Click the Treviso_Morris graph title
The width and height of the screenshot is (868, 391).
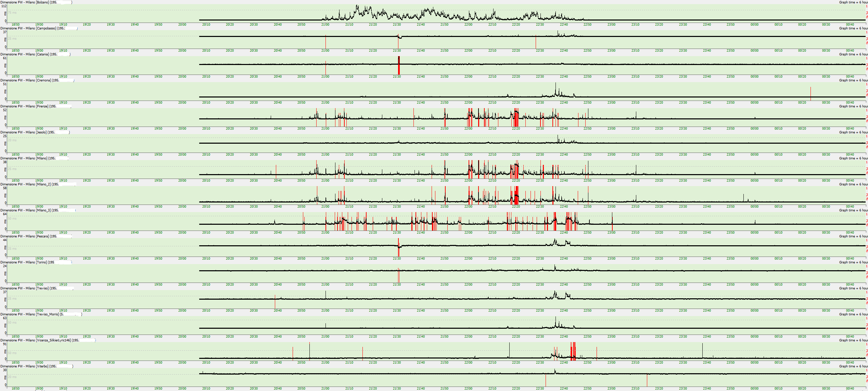tap(41, 314)
